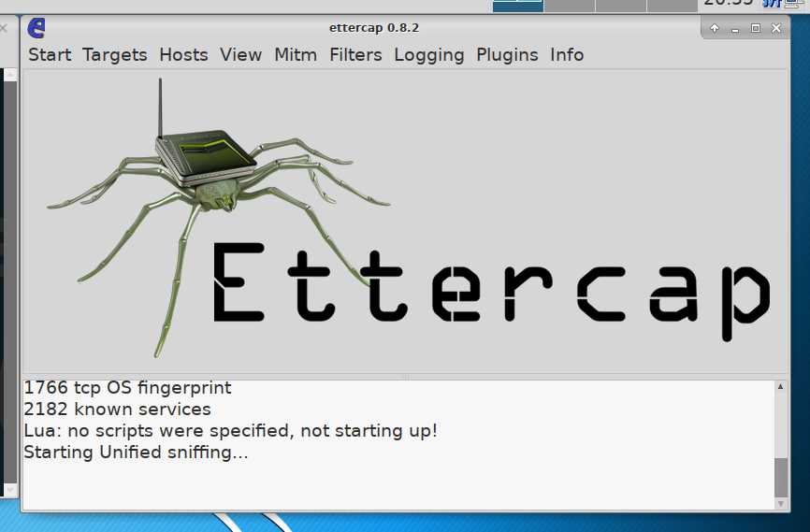Open the Info menu
The image size is (810, 532).
567,55
